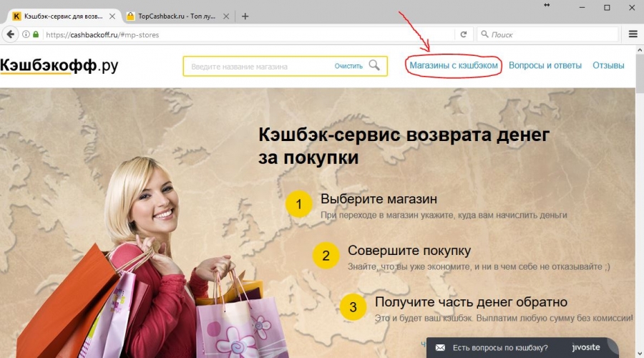This screenshot has width=644, height=358.
Task: Click the yellow step 1 circle
Action: click(299, 204)
